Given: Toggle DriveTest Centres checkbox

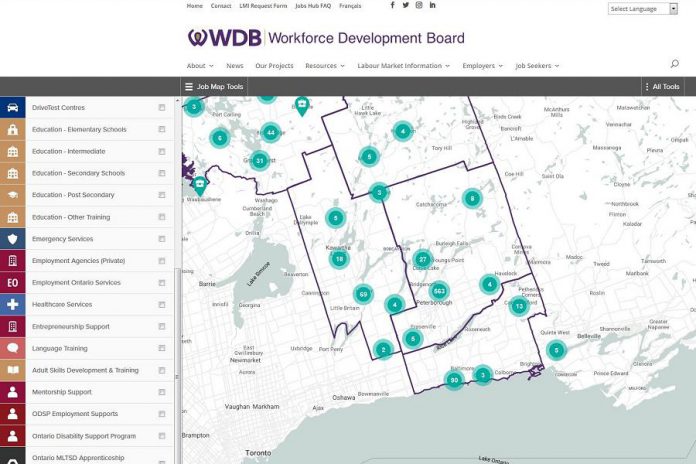Looking at the screenshot, I should [x=162, y=107].
